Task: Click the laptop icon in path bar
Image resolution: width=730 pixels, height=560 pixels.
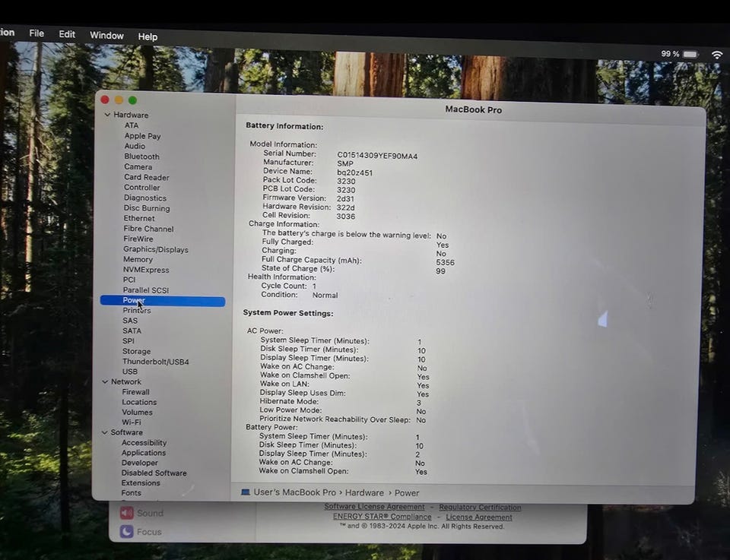Action: 246,492
